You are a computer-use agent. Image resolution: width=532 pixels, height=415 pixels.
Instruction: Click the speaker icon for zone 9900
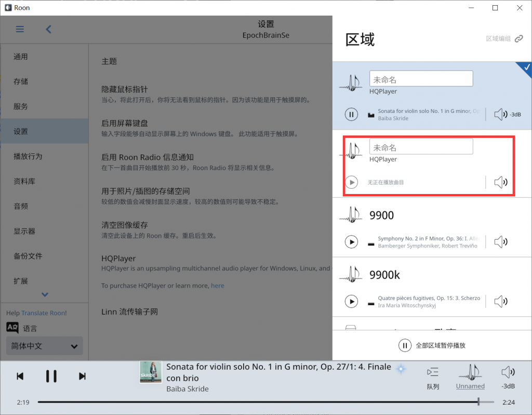(500, 242)
